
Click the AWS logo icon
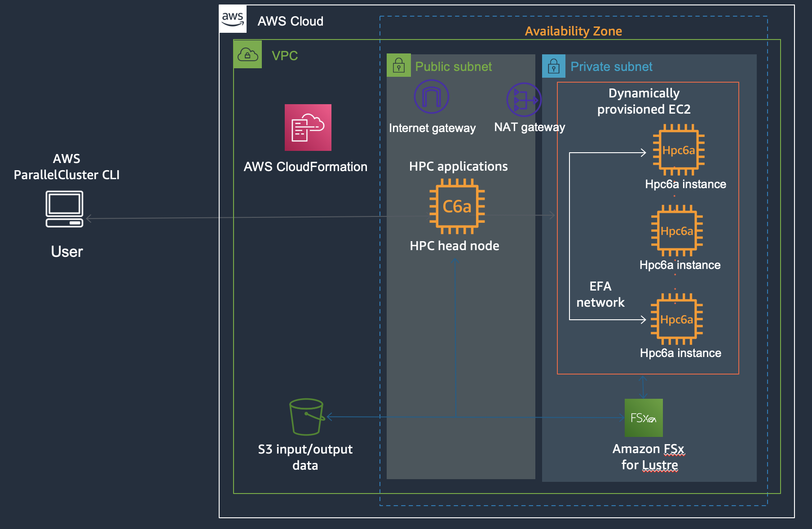[233, 19]
